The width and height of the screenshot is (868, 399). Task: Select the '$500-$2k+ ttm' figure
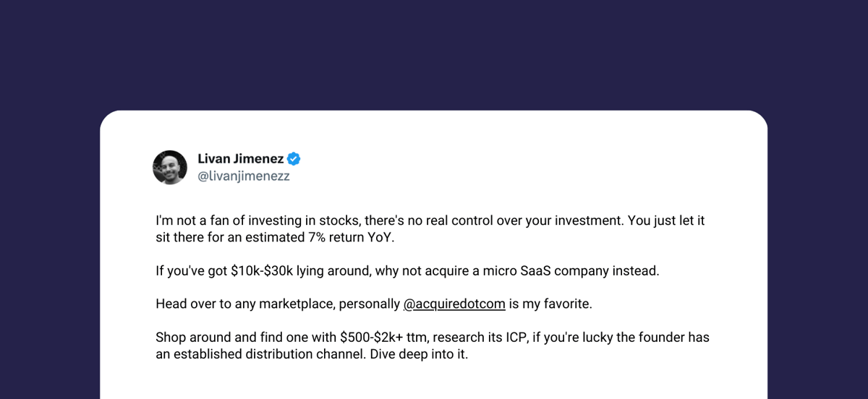click(385, 338)
